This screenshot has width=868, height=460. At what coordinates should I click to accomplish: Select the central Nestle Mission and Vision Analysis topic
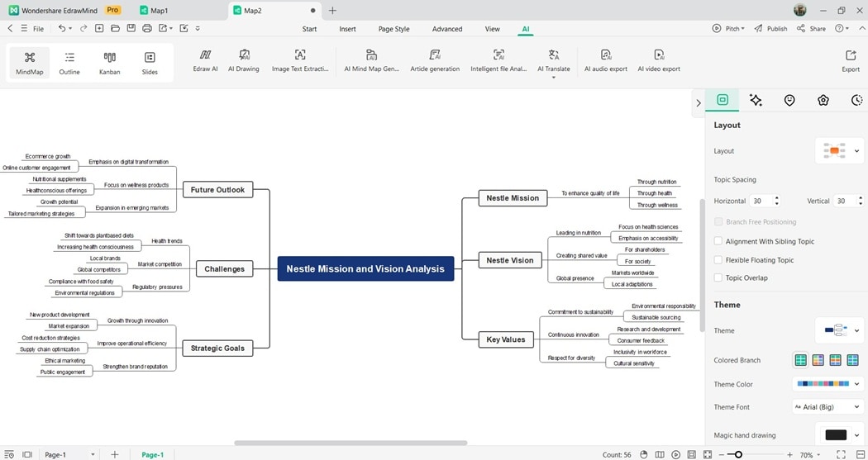pos(365,268)
